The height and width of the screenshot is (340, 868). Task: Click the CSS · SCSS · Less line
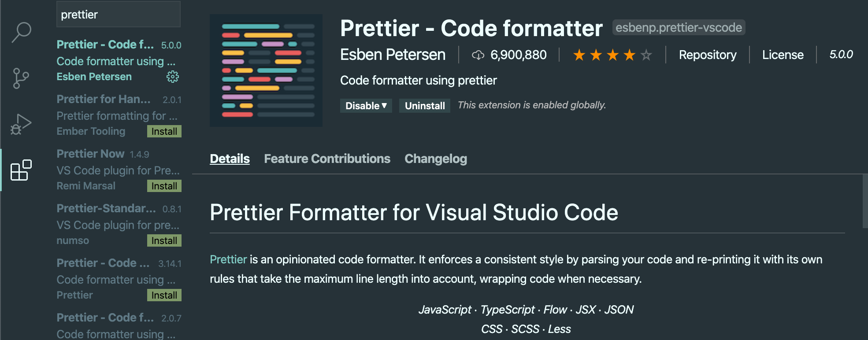coord(526,329)
